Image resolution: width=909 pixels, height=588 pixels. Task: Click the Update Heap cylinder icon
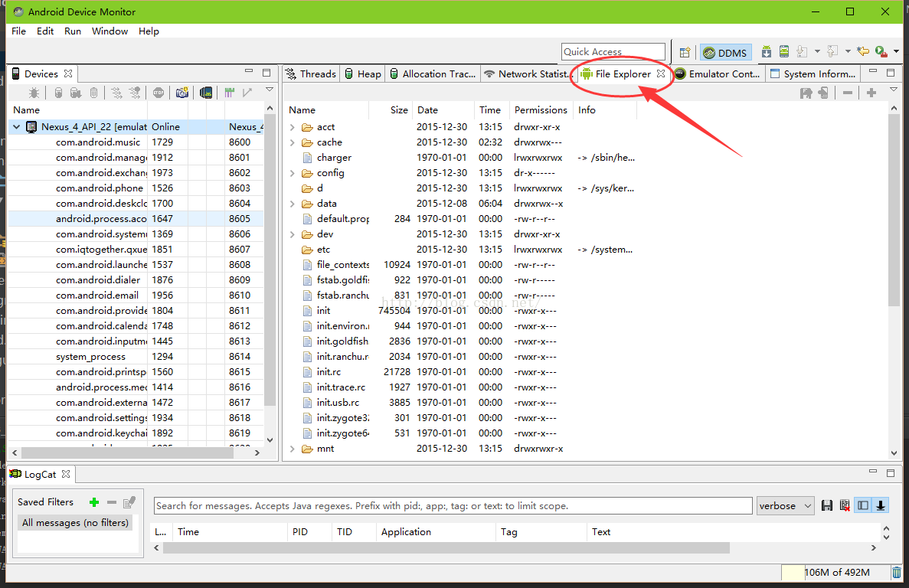point(58,93)
